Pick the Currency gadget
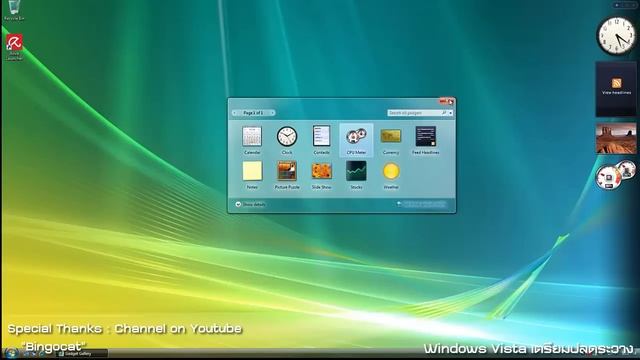Viewport: 640px width, 360px height. (x=391, y=140)
